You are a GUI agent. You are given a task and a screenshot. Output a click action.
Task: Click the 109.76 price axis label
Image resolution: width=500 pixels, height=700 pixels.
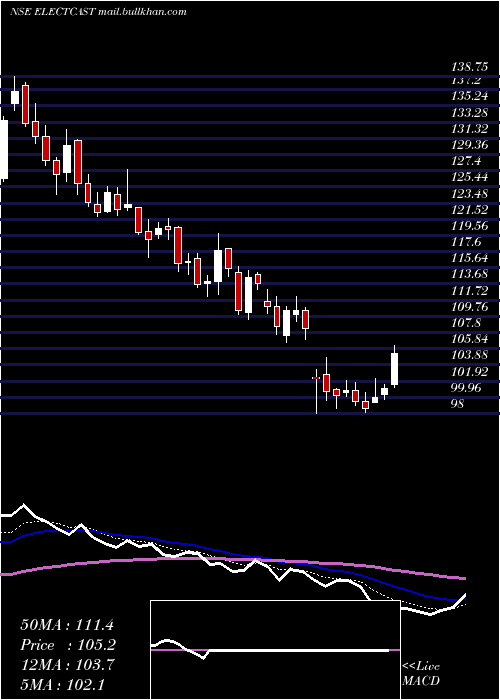470,307
